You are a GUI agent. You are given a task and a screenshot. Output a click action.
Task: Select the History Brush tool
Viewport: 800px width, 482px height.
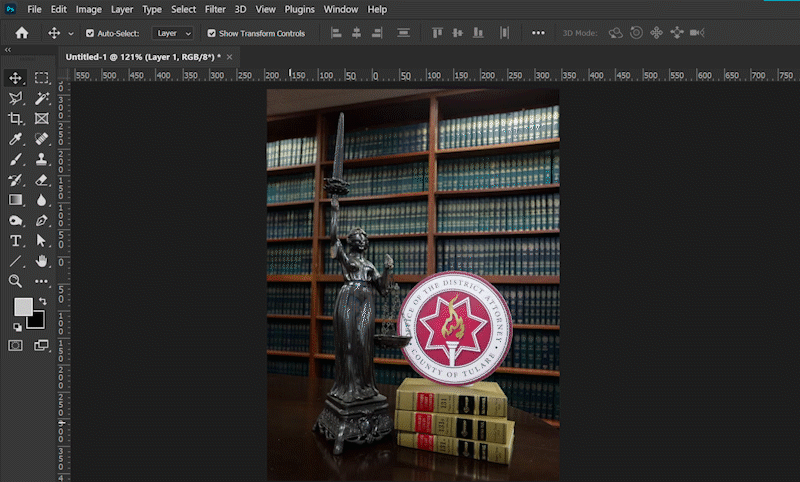15,180
